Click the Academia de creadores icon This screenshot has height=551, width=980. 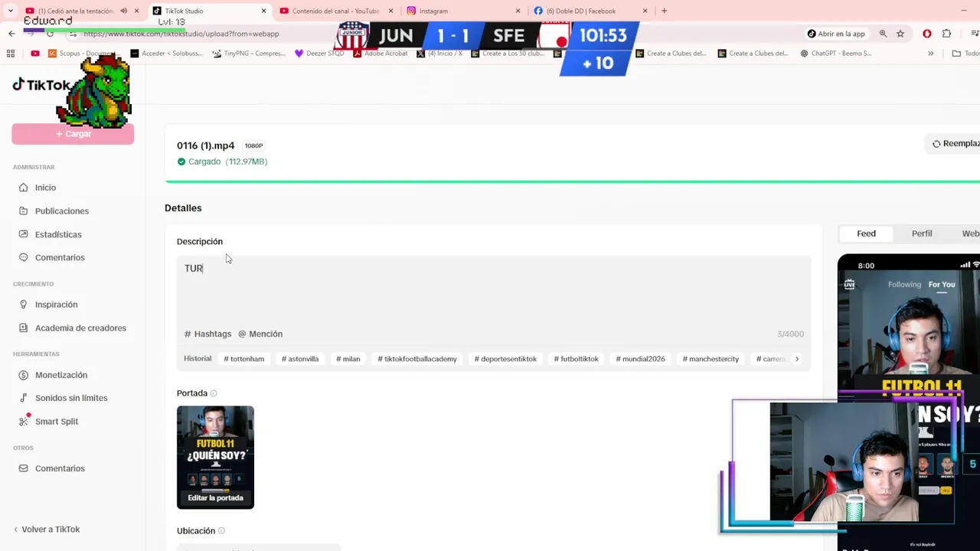tap(24, 328)
